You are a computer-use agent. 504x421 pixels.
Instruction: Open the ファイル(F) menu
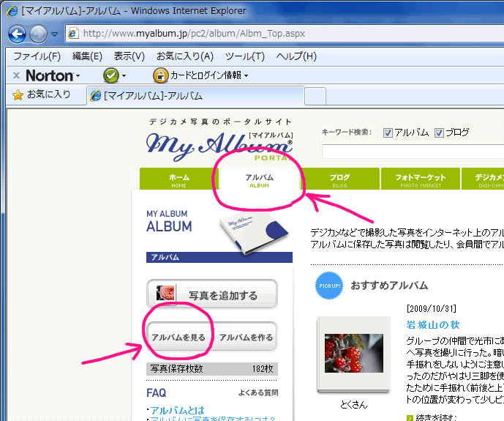(x=37, y=56)
